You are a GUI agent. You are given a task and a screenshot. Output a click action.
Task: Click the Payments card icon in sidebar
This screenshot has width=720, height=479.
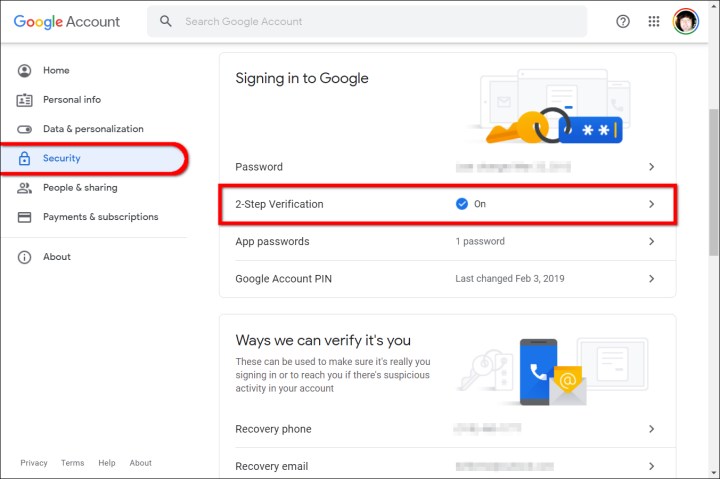24,217
